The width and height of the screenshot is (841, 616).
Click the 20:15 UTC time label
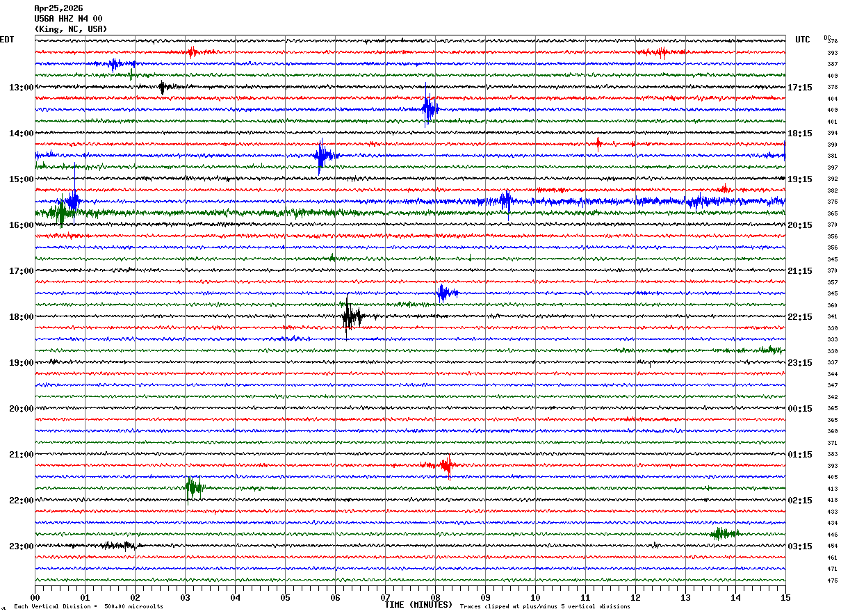pos(800,225)
